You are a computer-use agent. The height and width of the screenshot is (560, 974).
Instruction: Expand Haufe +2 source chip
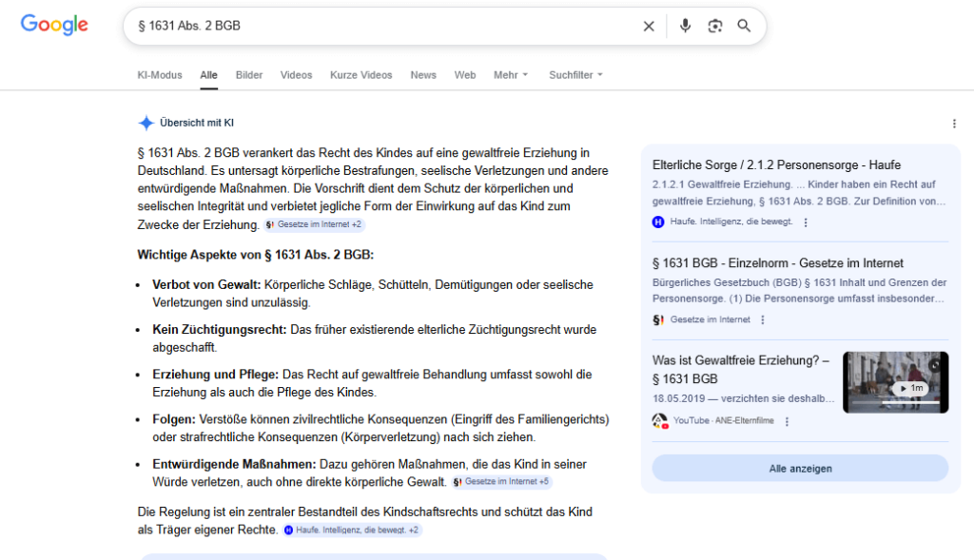pos(352,530)
